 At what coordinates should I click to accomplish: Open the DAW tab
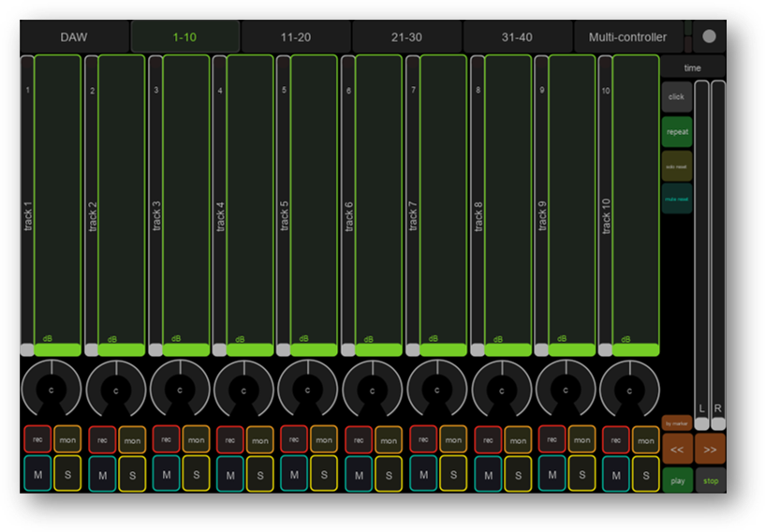click(74, 37)
